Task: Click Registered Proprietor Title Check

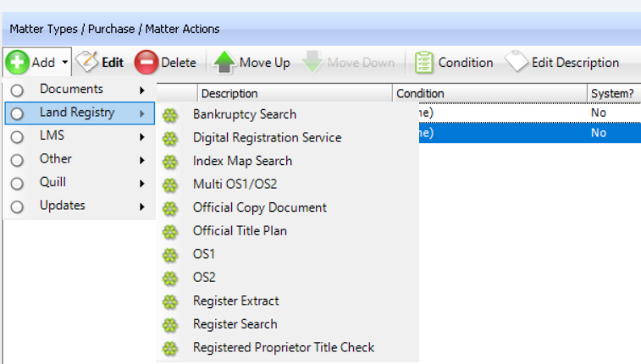Action: click(283, 347)
